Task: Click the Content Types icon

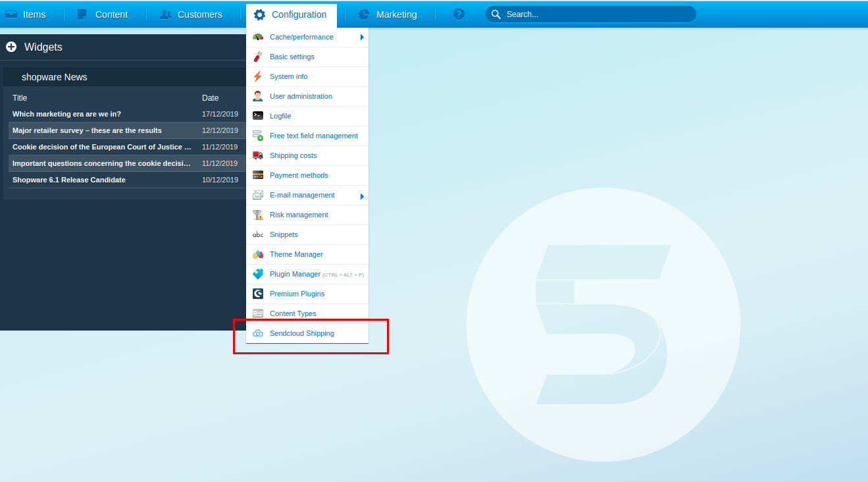Action: [258, 313]
